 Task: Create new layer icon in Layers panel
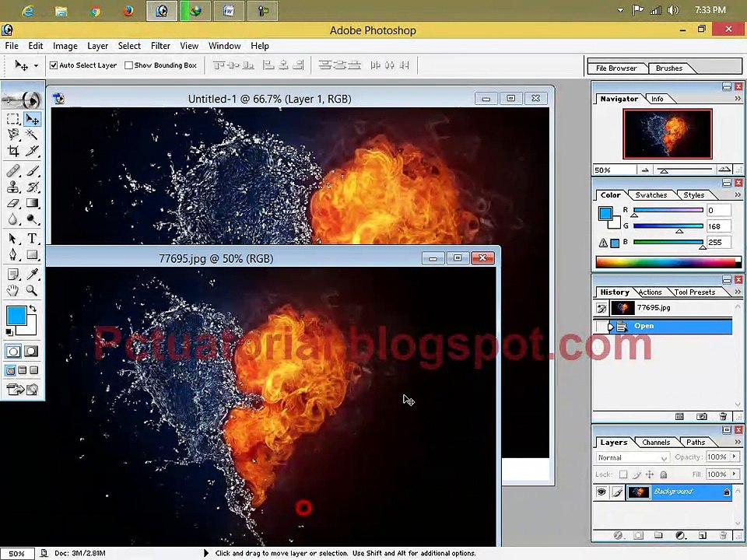pyautogui.click(x=702, y=535)
